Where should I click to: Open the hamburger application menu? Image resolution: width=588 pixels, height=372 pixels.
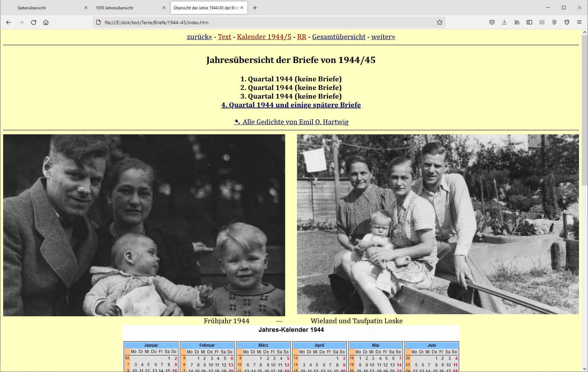(579, 22)
